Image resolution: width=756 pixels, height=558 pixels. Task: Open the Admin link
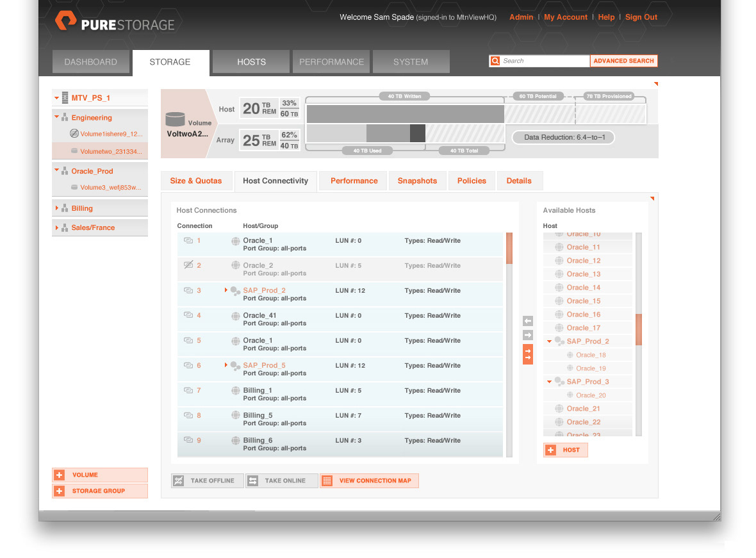pos(522,17)
